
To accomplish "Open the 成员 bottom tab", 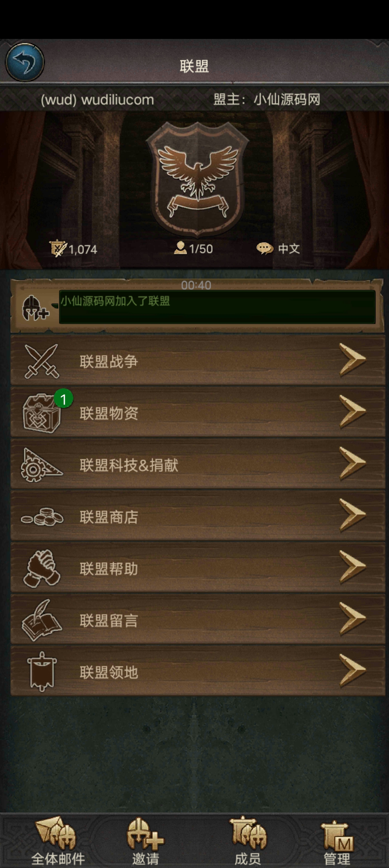I will point(248,841).
